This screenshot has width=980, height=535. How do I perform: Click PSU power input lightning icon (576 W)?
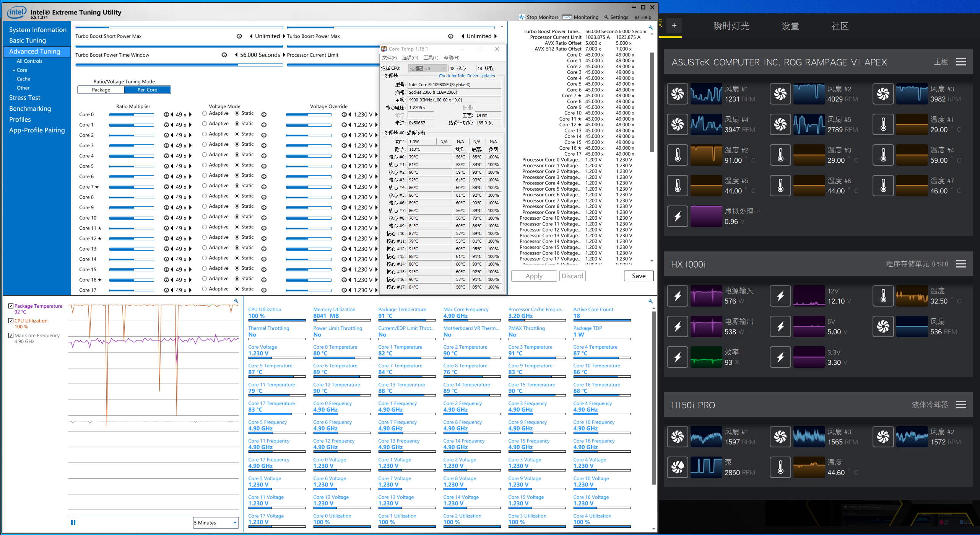tap(677, 296)
